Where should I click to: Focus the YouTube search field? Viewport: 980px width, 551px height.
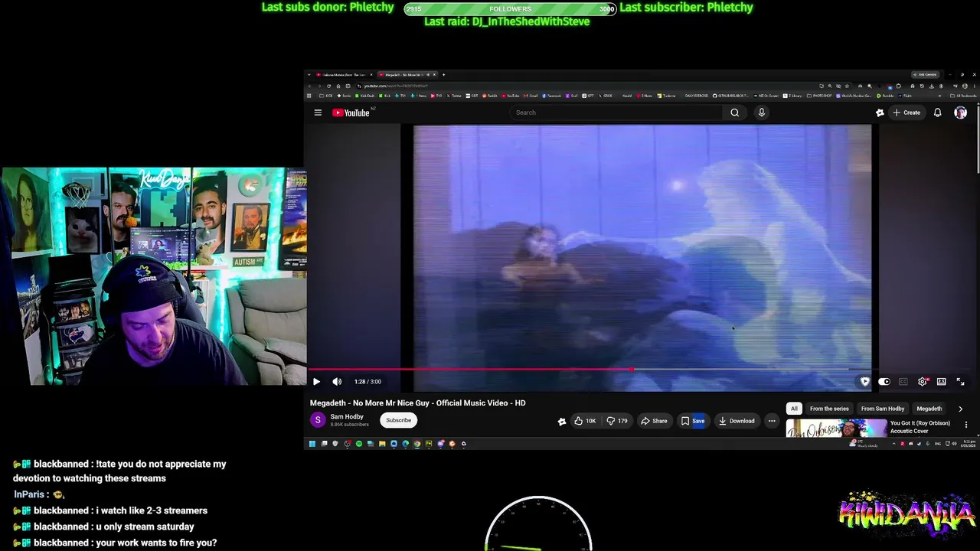(616, 112)
